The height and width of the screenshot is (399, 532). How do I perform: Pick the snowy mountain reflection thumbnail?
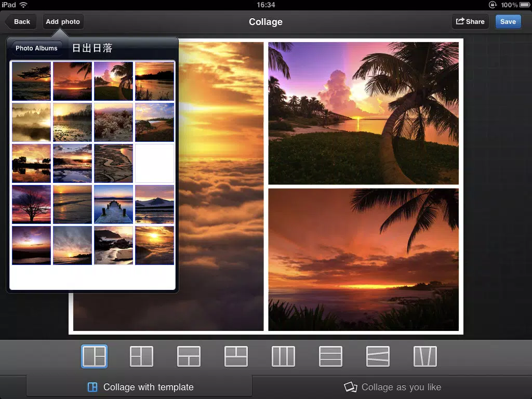click(155, 204)
